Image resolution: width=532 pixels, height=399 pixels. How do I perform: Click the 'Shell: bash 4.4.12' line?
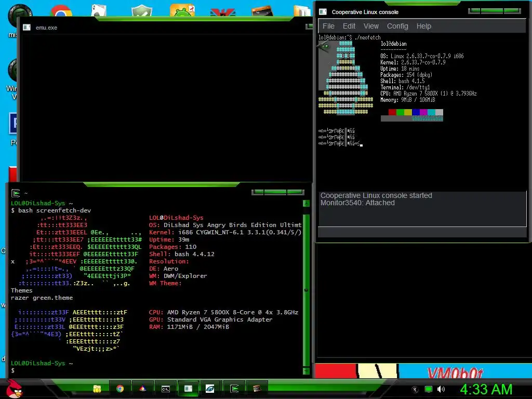(x=181, y=254)
